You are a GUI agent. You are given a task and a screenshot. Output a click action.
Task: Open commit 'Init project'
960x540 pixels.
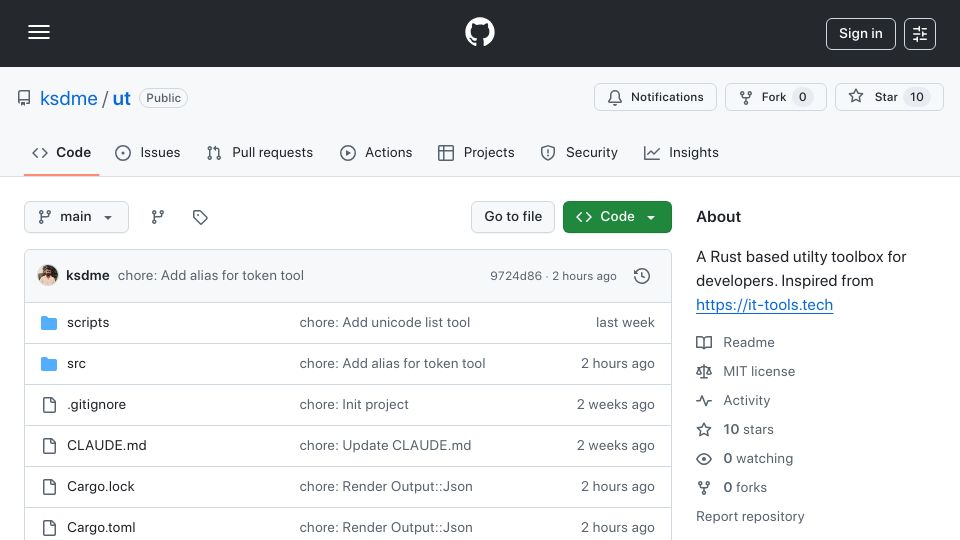[x=354, y=405]
